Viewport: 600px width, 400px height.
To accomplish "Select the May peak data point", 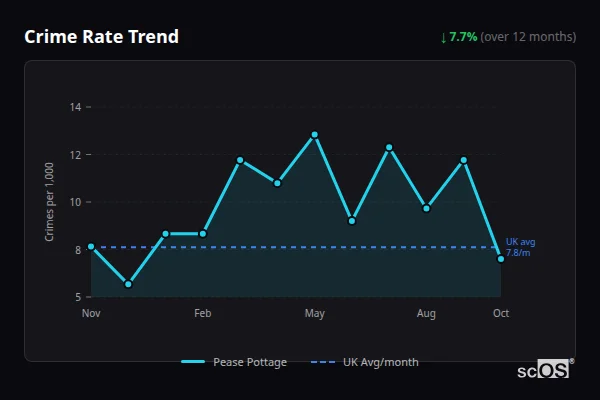I will coord(315,135).
